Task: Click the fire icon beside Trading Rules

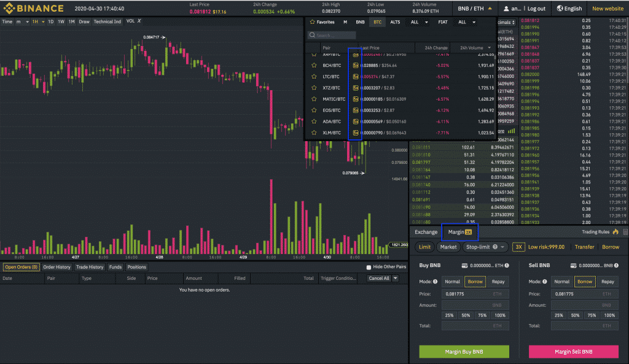Action: pos(615,231)
